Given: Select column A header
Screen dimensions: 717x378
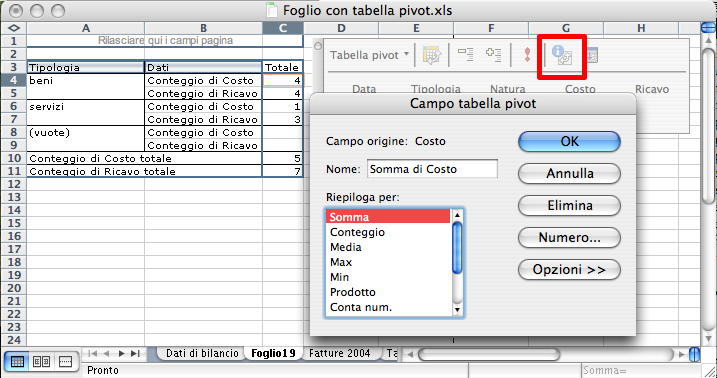Looking at the screenshot, I should 86,28.
